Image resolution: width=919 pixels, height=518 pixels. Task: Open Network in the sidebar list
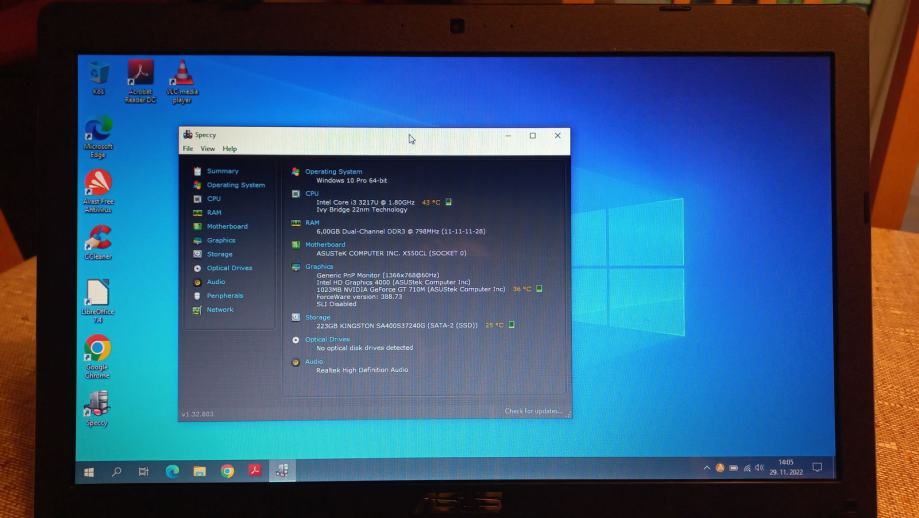coord(220,309)
